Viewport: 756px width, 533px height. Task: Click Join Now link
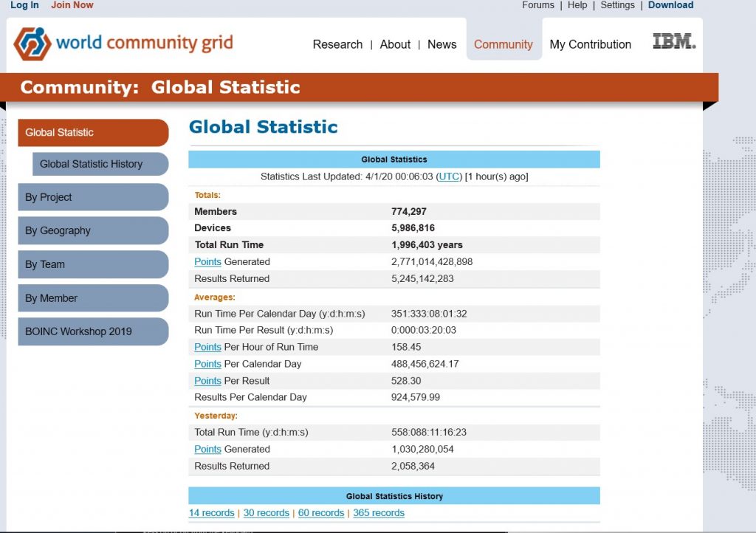tap(72, 5)
